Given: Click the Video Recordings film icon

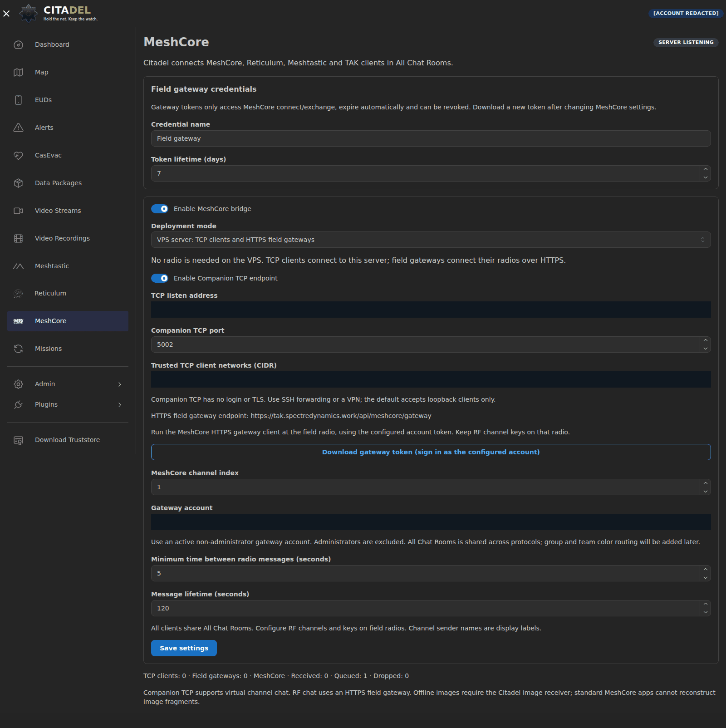Looking at the screenshot, I should coord(18,238).
